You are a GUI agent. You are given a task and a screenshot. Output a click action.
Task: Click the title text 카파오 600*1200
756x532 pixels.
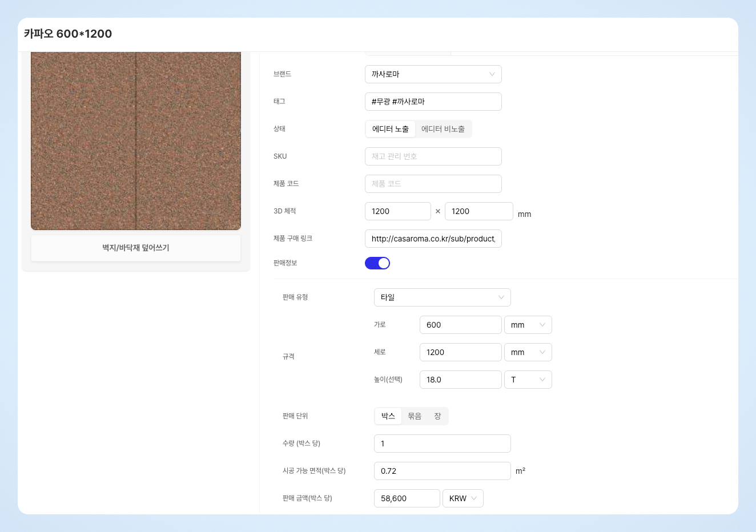(68, 34)
